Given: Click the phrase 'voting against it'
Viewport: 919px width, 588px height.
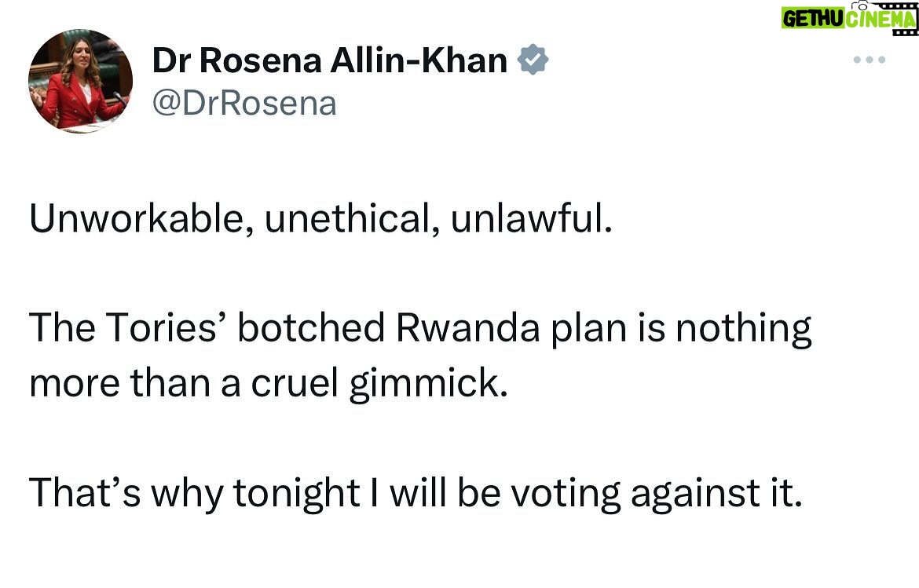Looking at the screenshot, I should coord(657,492).
